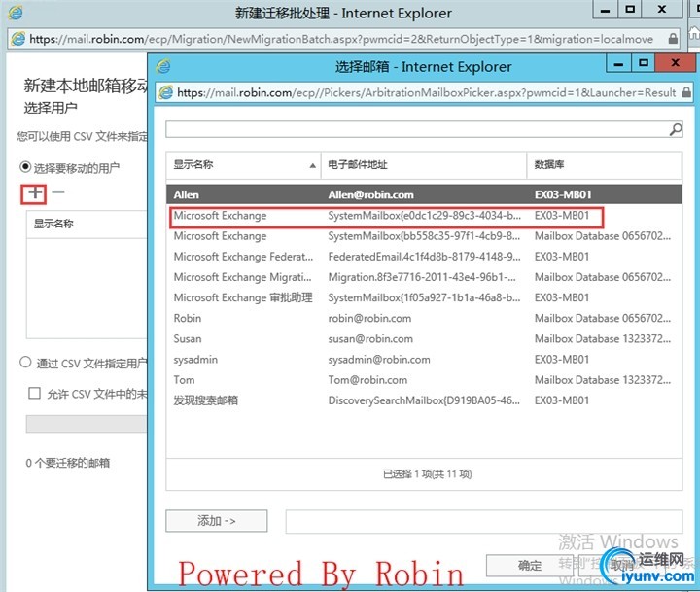Click IE page icon in picker address bar
700x592 pixels.
[x=166, y=93]
